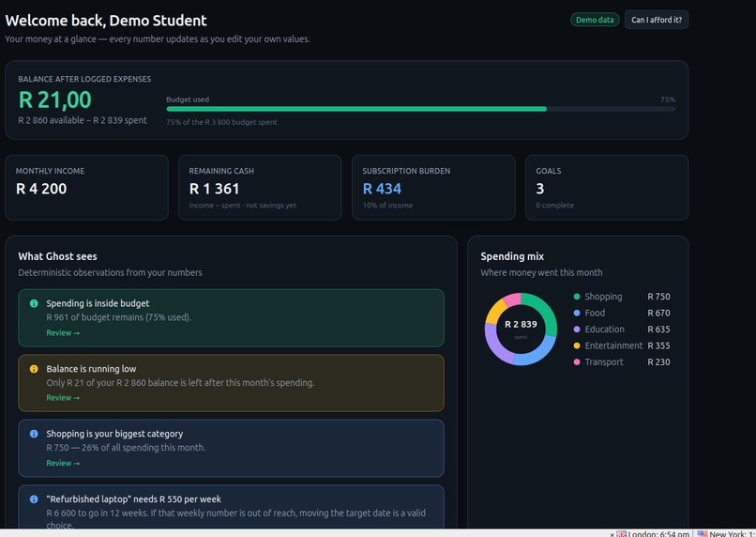Click the R 961 of budget remains text
This screenshot has height=537, width=756.
[x=118, y=317]
